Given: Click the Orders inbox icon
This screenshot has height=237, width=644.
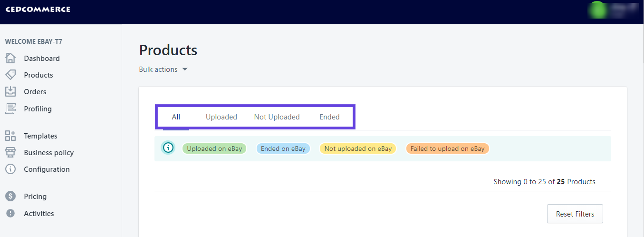Looking at the screenshot, I should click(10, 92).
